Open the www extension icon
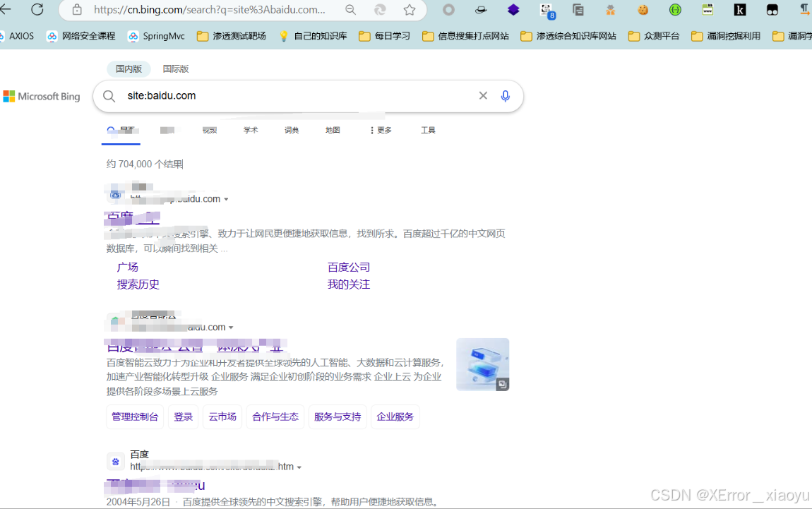Viewport: 812px width, 509px height. tap(707, 9)
